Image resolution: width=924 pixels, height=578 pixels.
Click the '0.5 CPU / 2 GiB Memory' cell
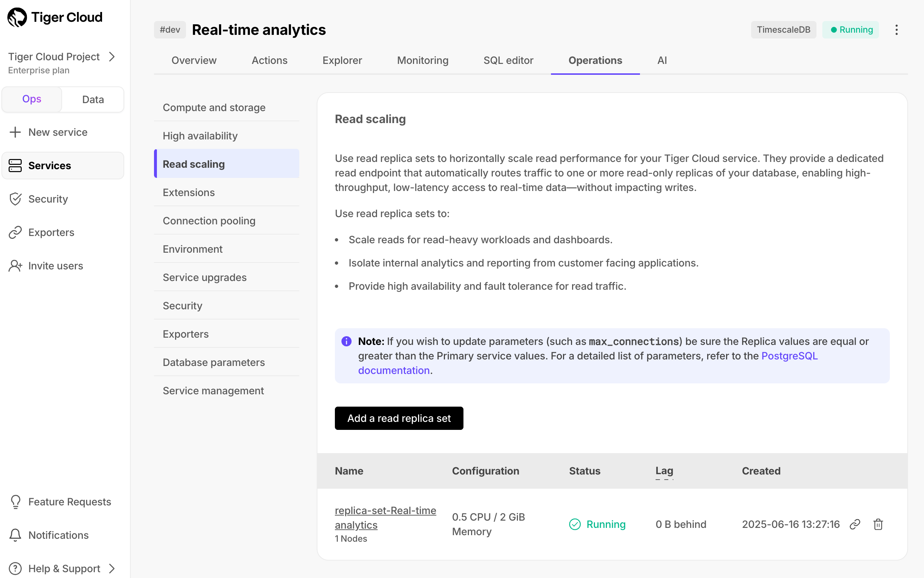point(489,524)
